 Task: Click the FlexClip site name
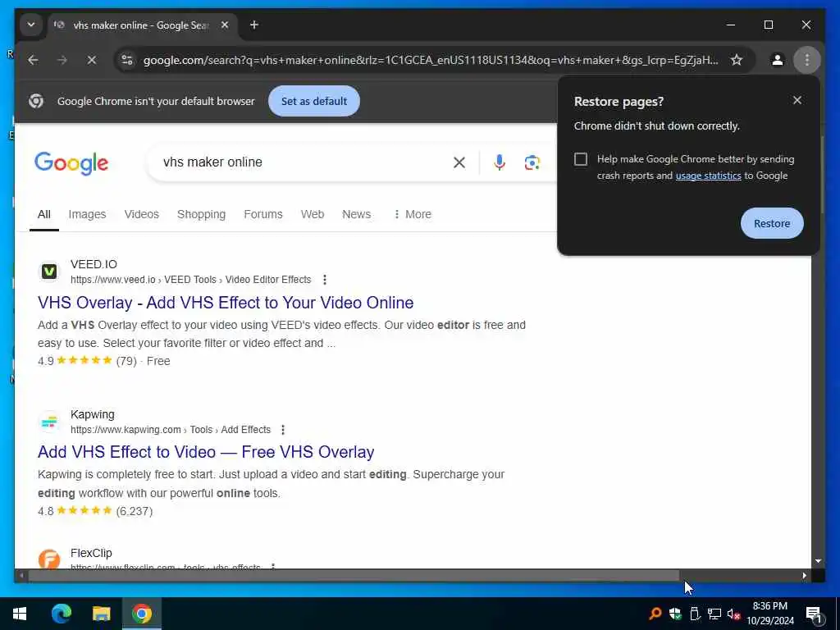pos(91,553)
